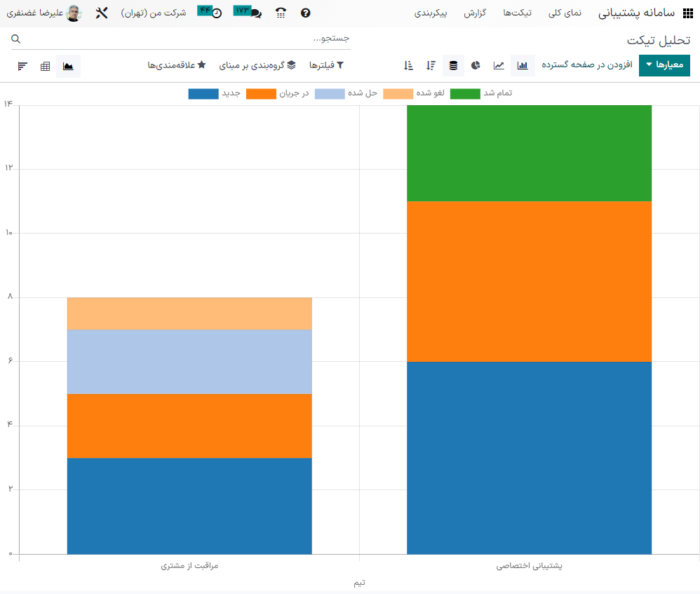Open the debug tools wrench icon

101,13
